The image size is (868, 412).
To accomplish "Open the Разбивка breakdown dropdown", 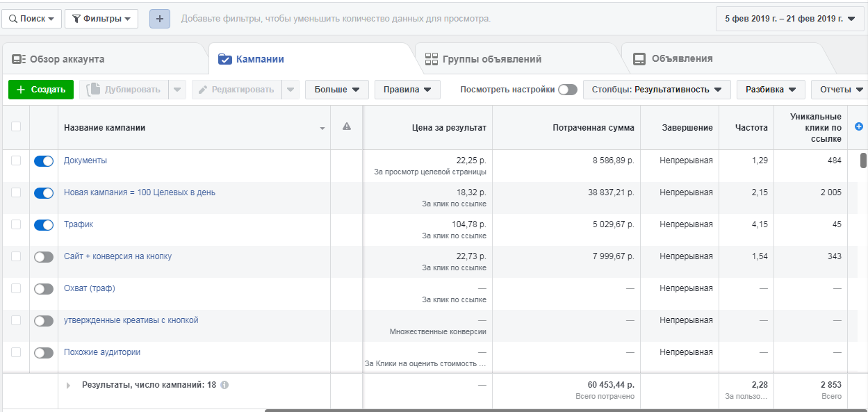I will tap(770, 90).
